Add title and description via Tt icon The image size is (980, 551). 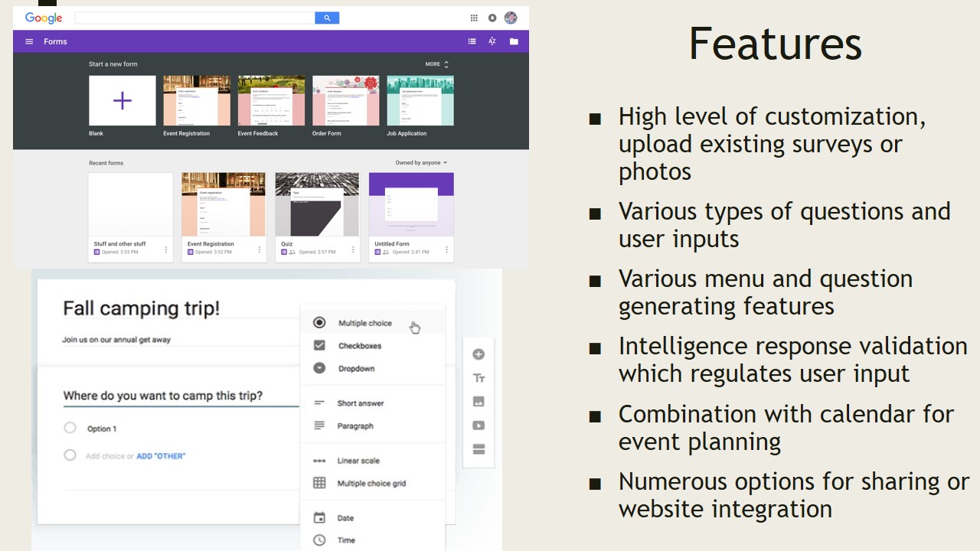pos(479,378)
